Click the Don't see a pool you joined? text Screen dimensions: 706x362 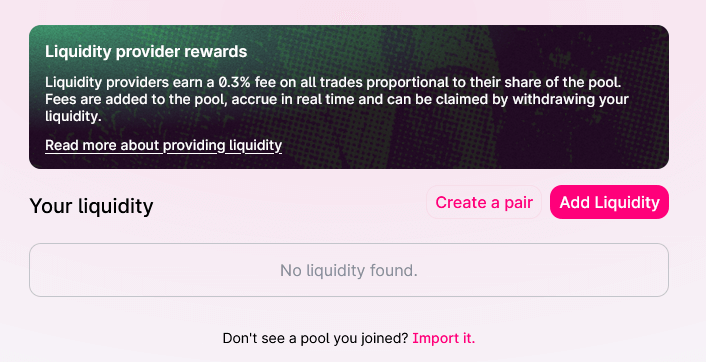click(315, 338)
